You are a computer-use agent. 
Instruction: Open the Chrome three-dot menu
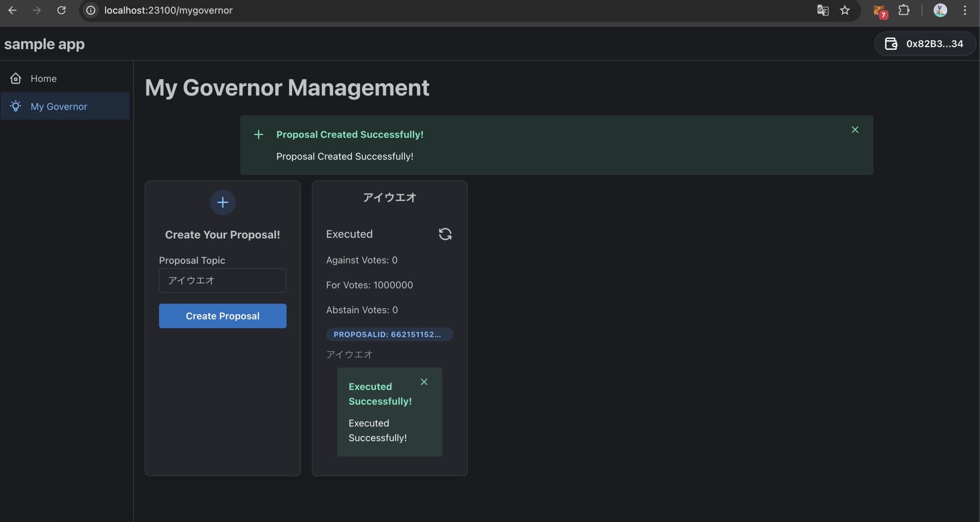pyautogui.click(x=965, y=11)
